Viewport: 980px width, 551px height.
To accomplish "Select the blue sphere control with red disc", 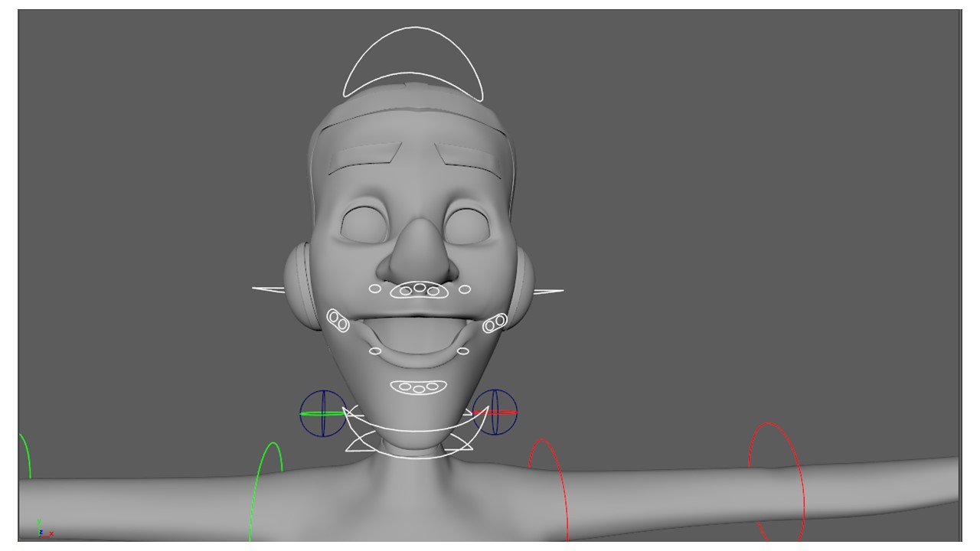I will 495,412.
